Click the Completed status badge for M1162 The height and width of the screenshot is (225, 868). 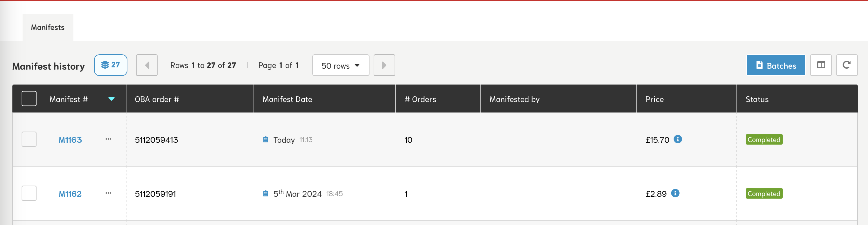[763, 194]
